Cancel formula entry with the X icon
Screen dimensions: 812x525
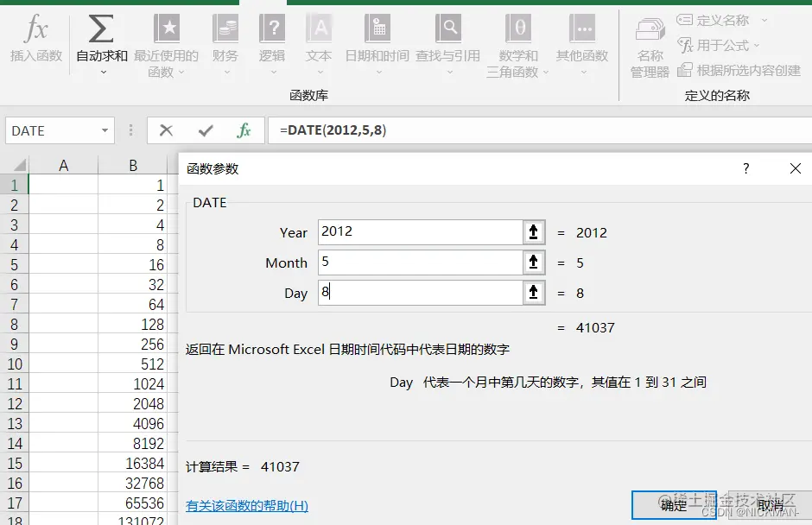click(166, 130)
